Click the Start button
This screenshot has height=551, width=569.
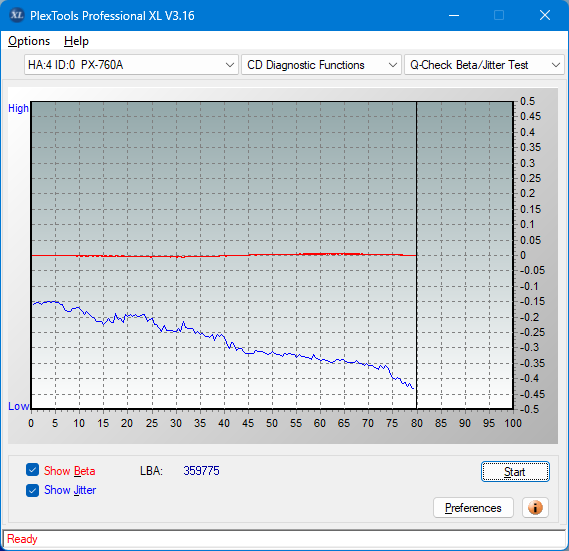(515, 472)
